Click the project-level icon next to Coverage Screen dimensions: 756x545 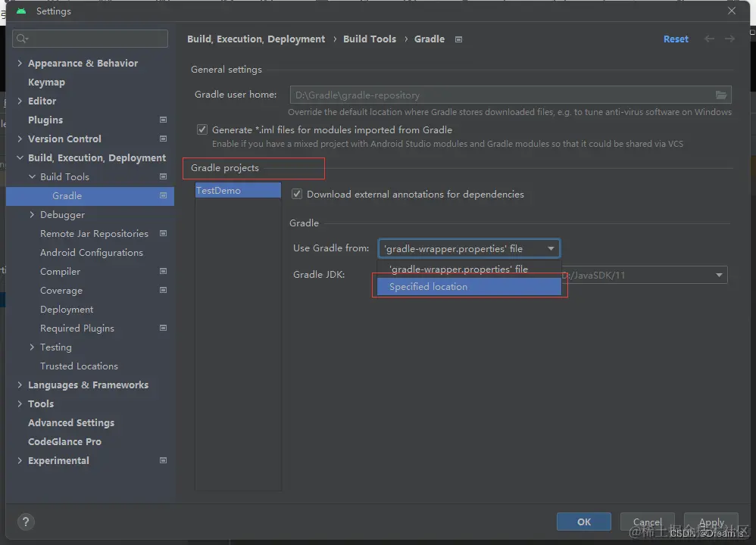click(163, 290)
